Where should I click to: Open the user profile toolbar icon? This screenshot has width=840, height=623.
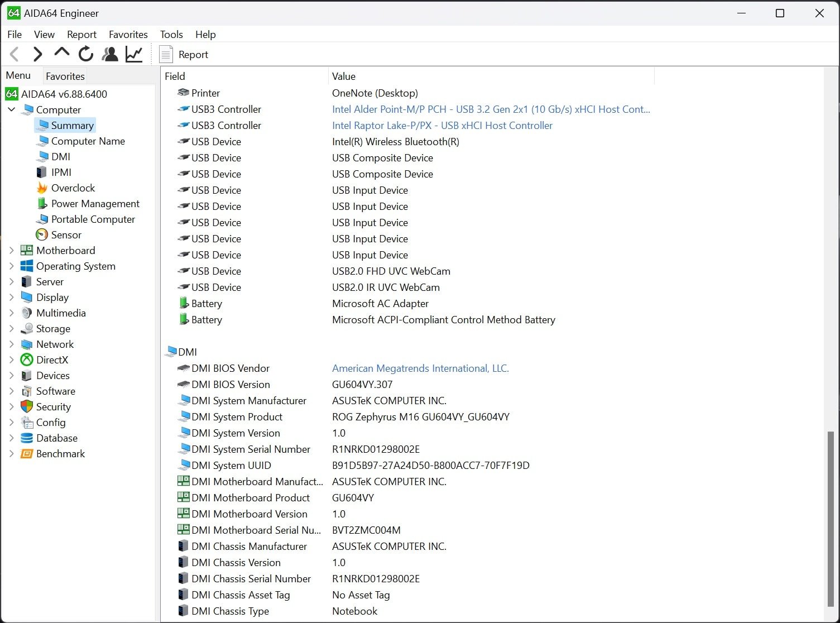pos(110,54)
